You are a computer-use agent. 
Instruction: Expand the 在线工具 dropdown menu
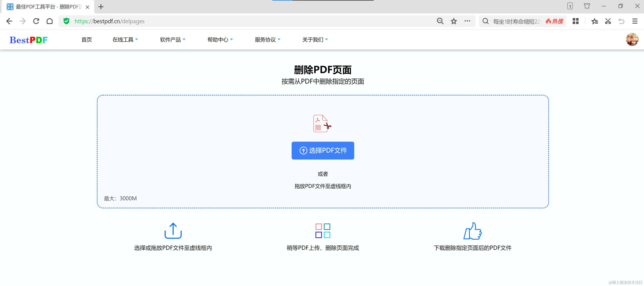[125, 40]
